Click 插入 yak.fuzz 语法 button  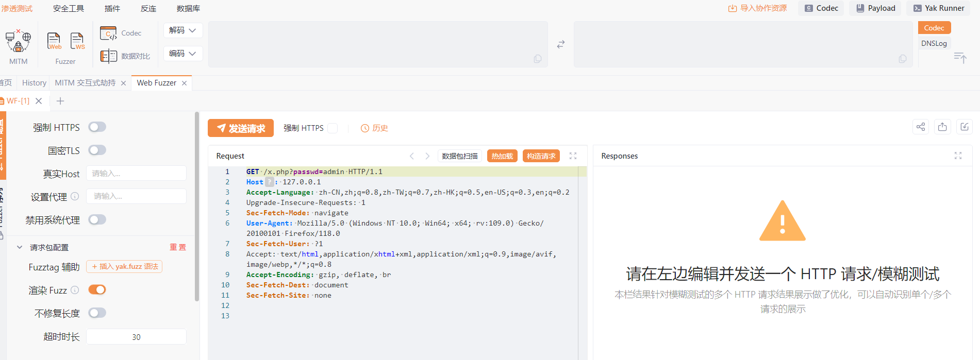coord(124,266)
